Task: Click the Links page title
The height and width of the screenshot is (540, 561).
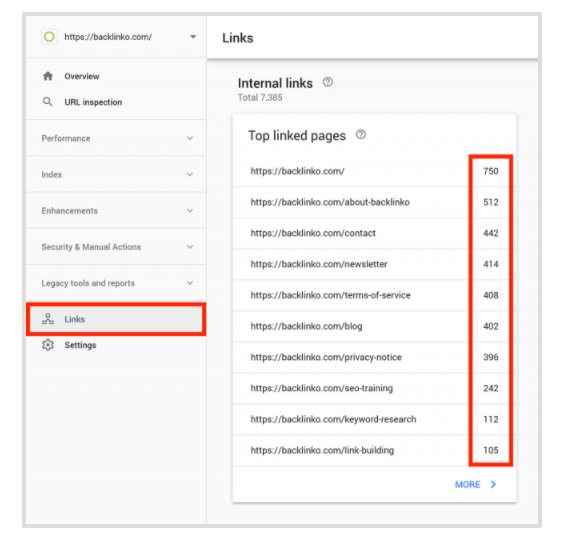Action: [x=238, y=38]
